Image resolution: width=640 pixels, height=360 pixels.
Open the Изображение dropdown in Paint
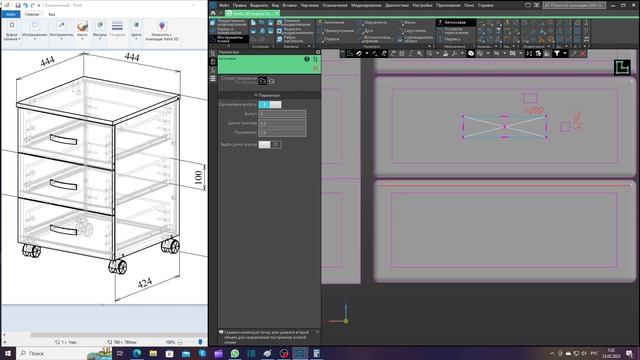pos(35,30)
